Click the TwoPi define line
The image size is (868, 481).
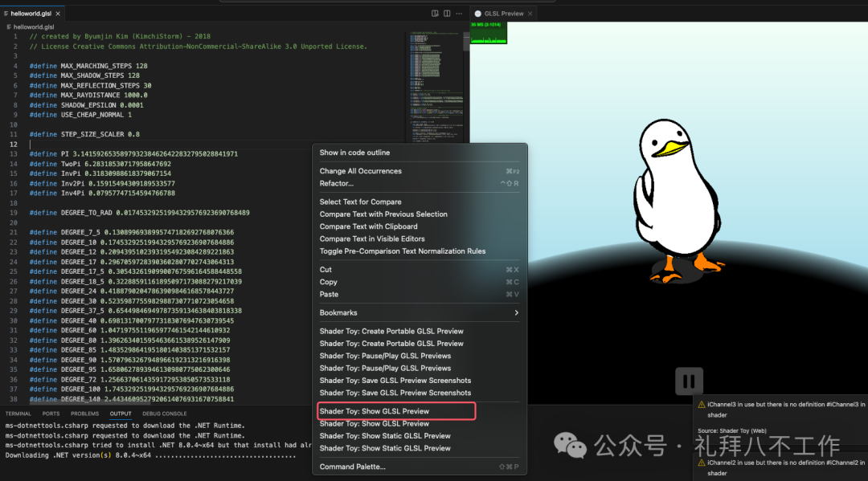100,164
